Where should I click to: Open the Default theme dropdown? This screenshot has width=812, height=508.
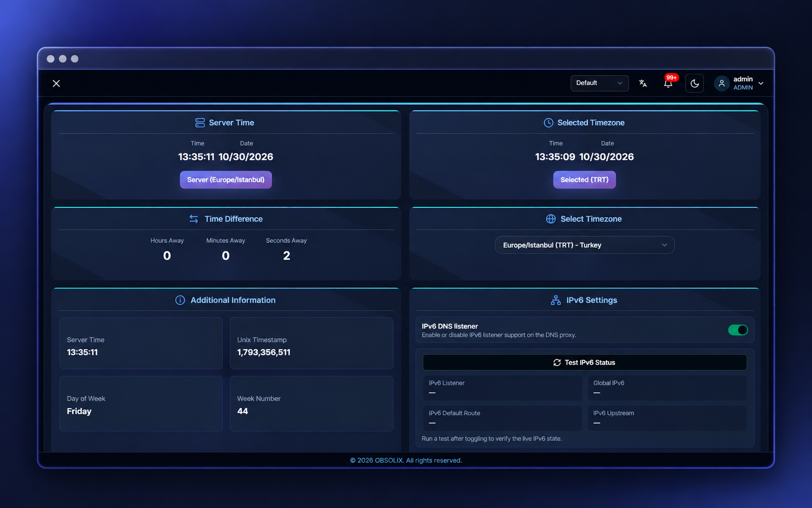[x=600, y=83]
